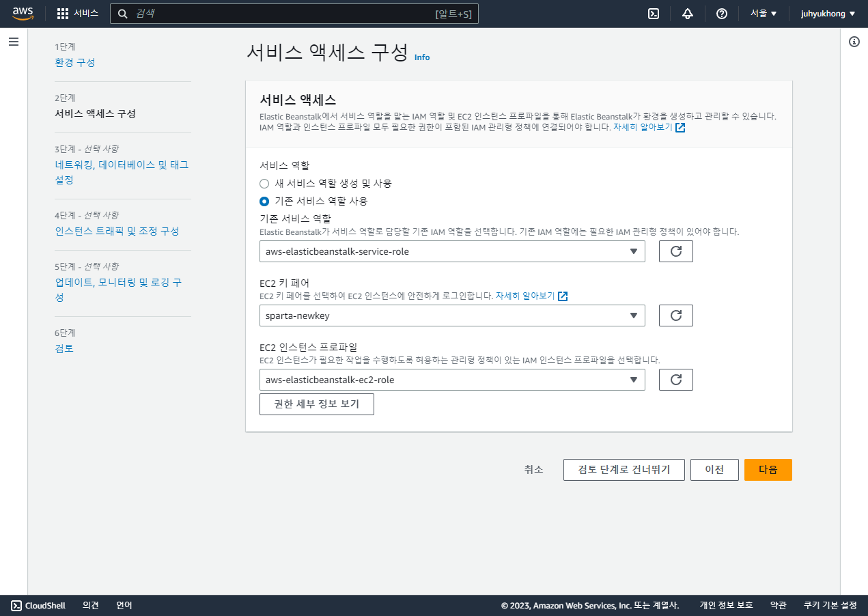Screen dimensions: 868x616
Task: Click 이전 button
Action: pos(714,470)
